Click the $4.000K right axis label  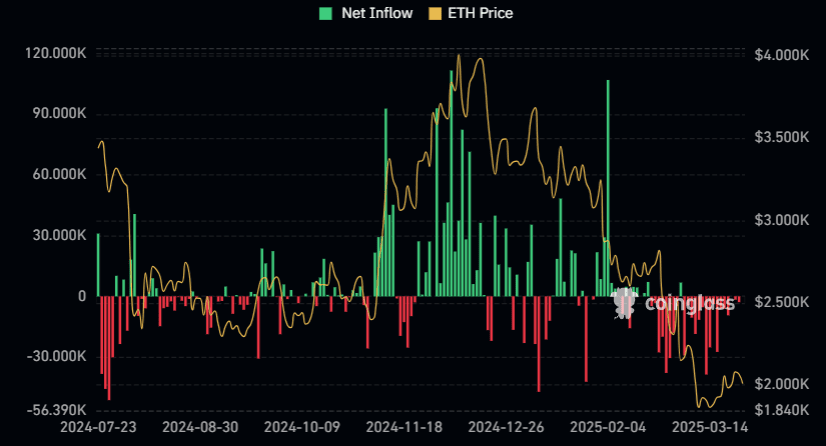(781, 54)
